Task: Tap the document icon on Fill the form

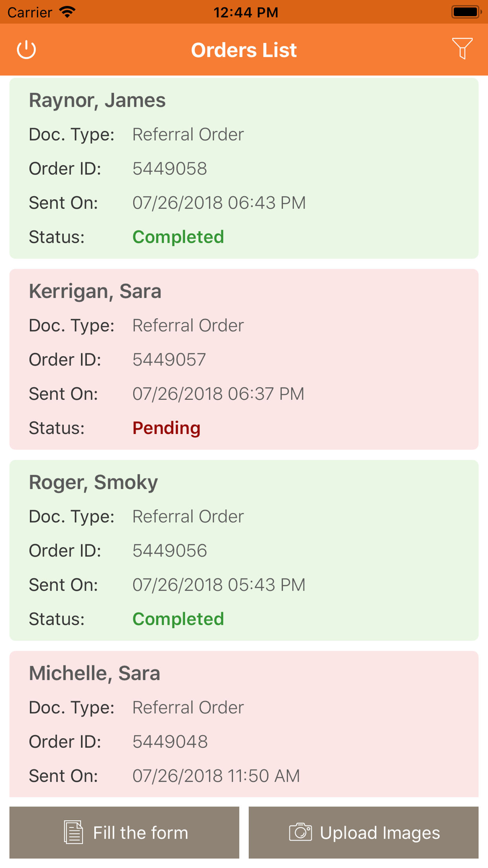Action: coord(73,832)
